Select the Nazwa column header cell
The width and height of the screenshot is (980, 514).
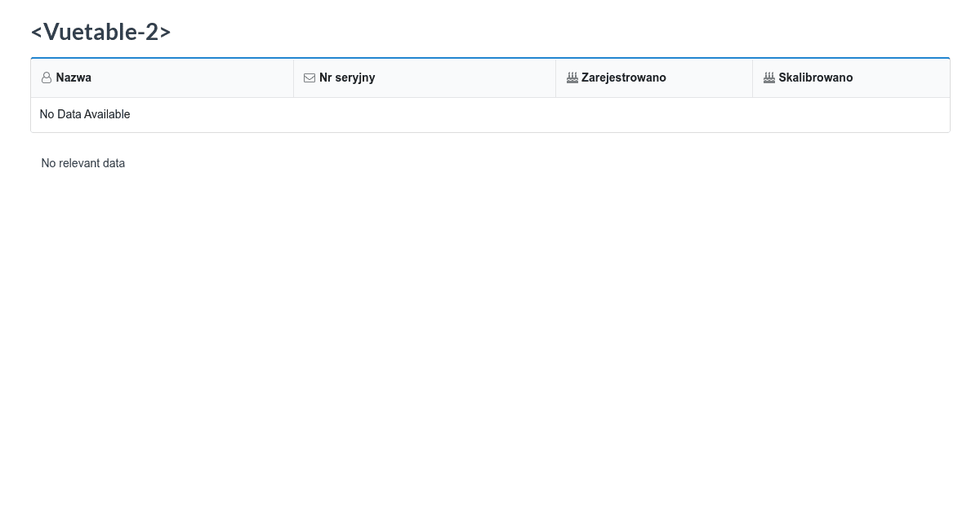coord(162,78)
